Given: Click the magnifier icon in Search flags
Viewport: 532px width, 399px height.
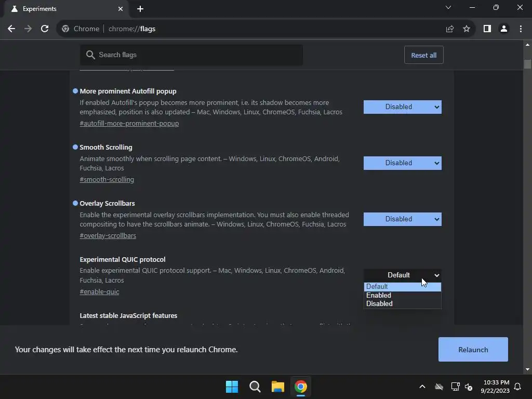Looking at the screenshot, I should (x=90, y=55).
